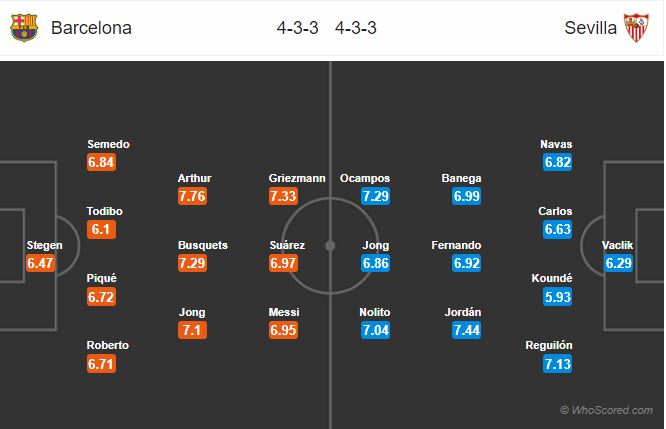666x429 pixels.
Task: Click Suárez's 6.97 rating badge
Action: (x=285, y=263)
